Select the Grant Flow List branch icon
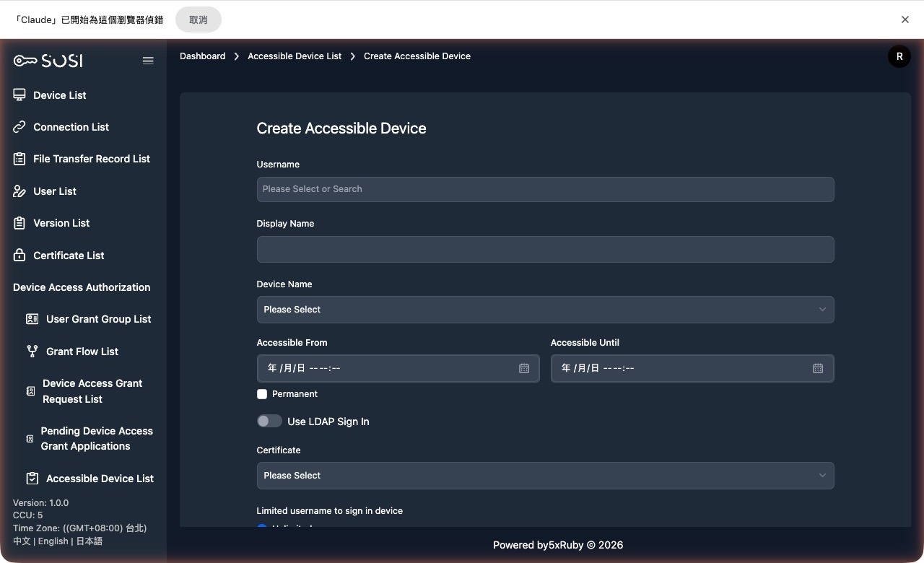The image size is (924, 563). (31, 352)
